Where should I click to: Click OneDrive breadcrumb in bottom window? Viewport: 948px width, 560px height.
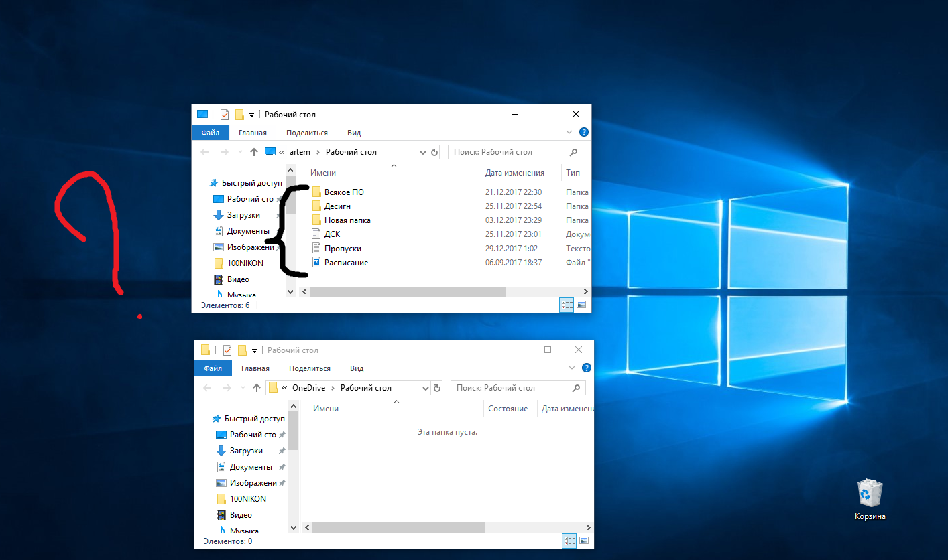pyautogui.click(x=308, y=388)
